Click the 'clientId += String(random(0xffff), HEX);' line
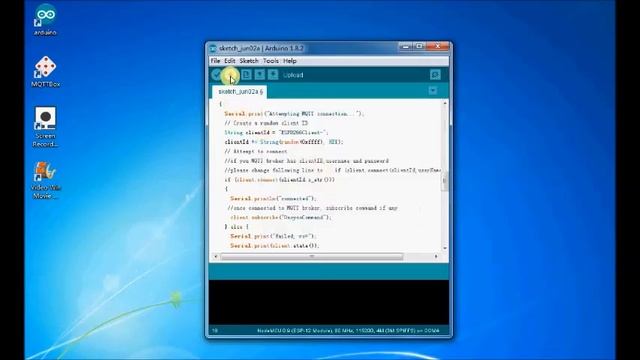 (x=284, y=142)
